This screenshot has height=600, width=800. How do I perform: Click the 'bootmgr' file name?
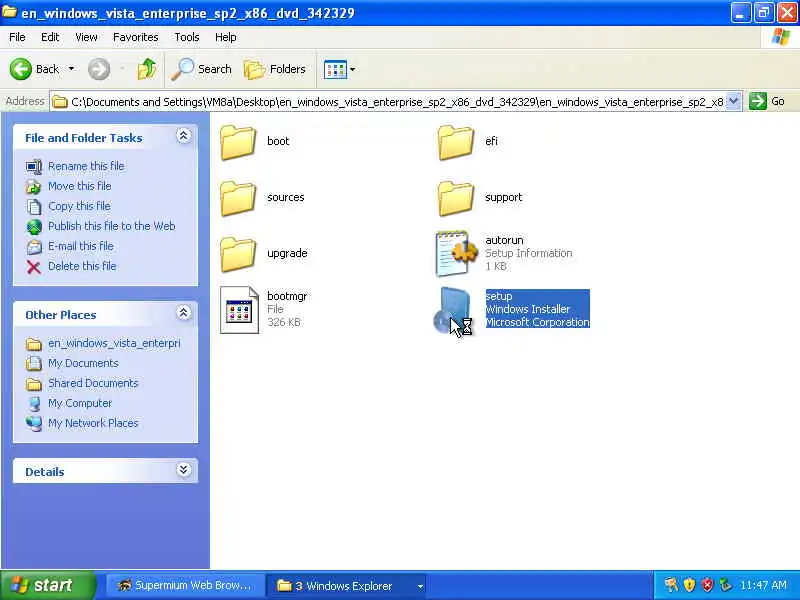tap(287, 296)
